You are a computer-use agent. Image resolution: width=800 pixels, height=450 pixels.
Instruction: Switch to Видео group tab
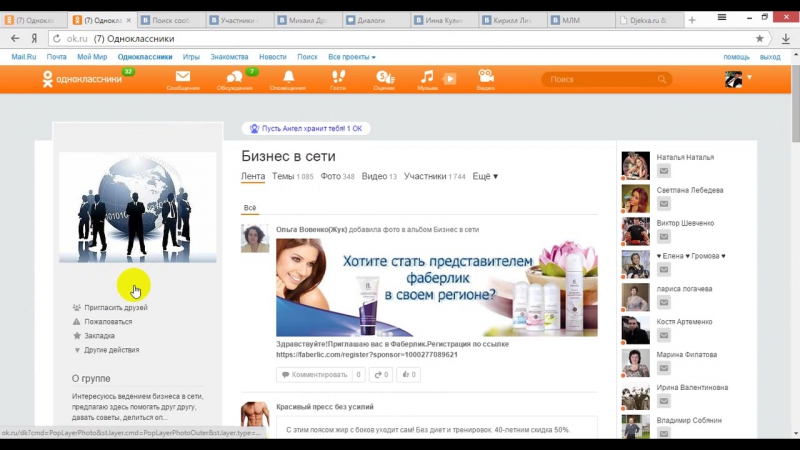click(x=379, y=177)
